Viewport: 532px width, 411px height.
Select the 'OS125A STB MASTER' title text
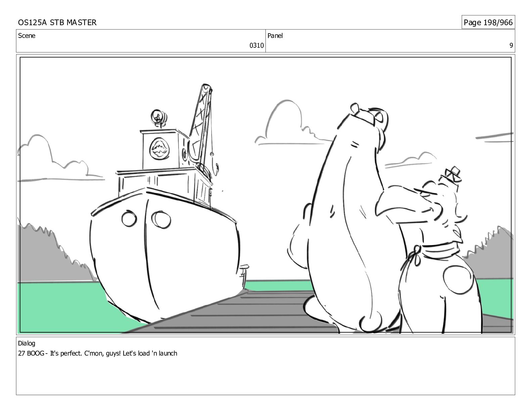(57, 22)
